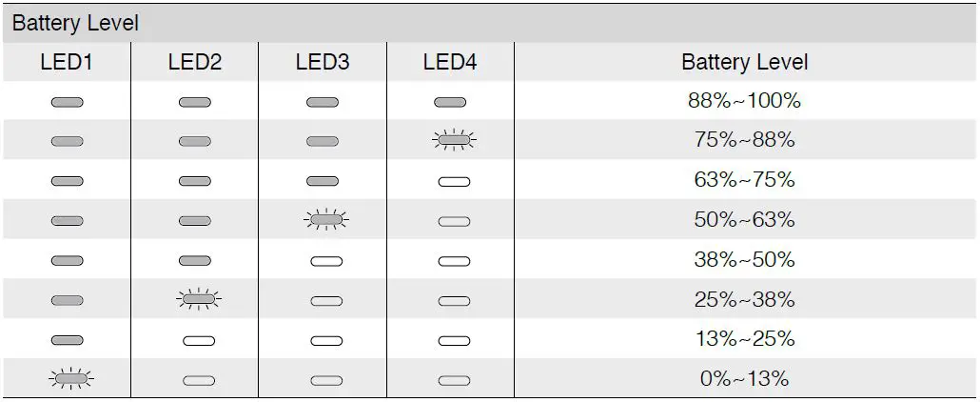
Task: Click the solid LED3 in the 63%~75% row
Action: pos(322,181)
